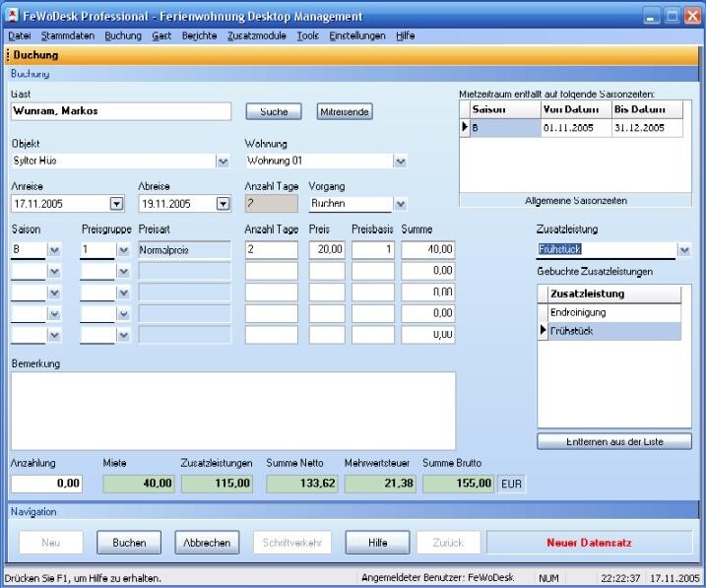This screenshot has height=588, width=706.
Task: Click the Preis field showing 20,00
Action: 327,250
